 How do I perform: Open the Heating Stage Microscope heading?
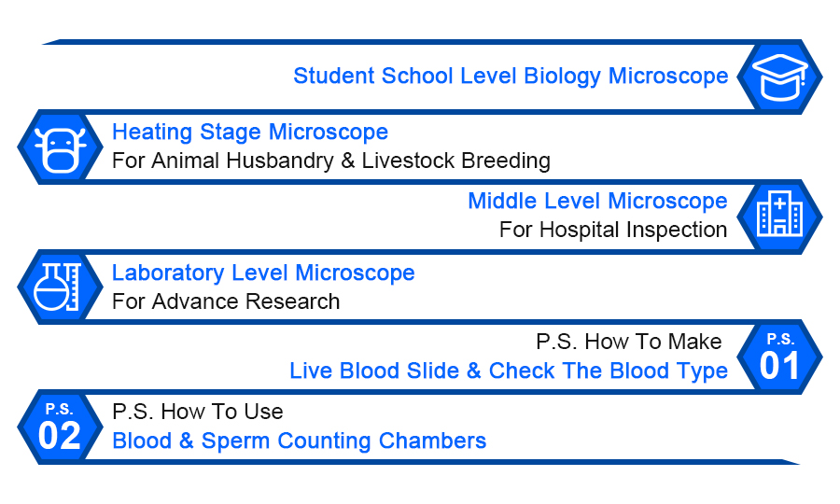point(250,132)
